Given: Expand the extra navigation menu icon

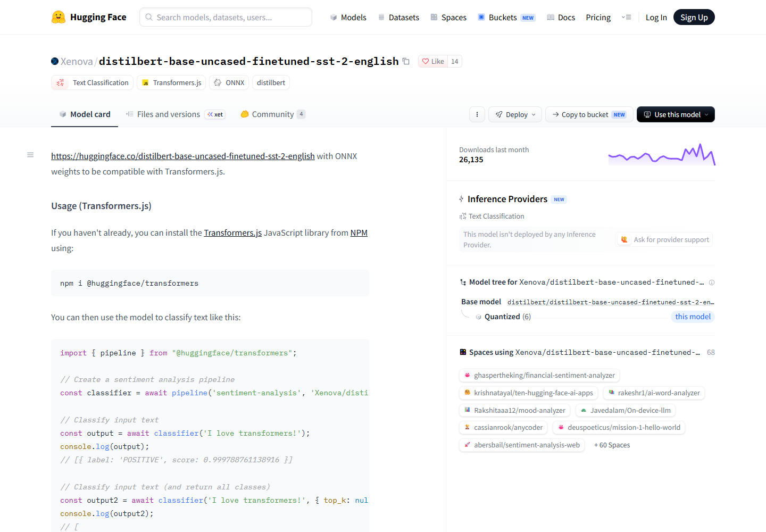Looking at the screenshot, I should point(626,17).
